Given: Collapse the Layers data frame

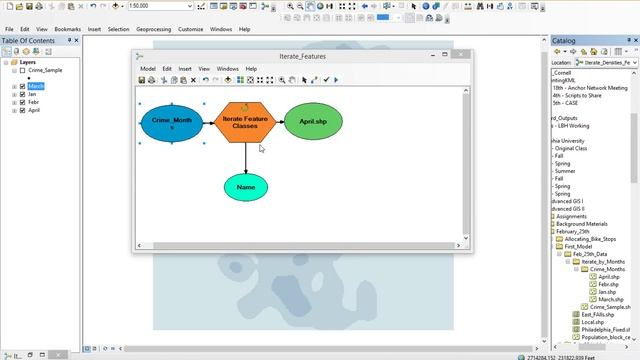Looking at the screenshot, I should point(6,62).
